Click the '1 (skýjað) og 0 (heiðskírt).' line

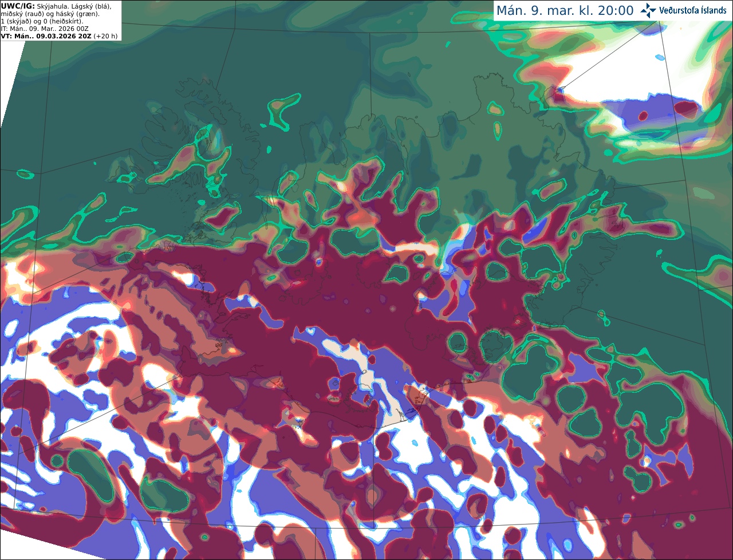[42, 21]
